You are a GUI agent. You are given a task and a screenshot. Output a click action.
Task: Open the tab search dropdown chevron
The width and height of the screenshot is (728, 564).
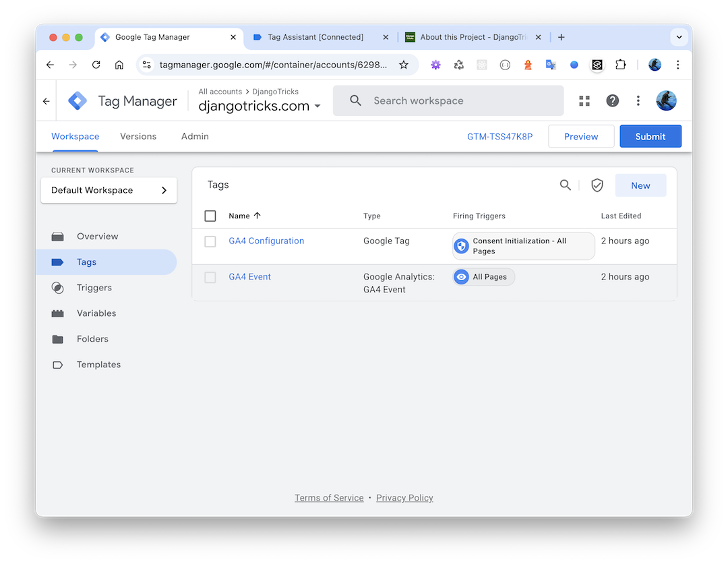click(679, 37)
